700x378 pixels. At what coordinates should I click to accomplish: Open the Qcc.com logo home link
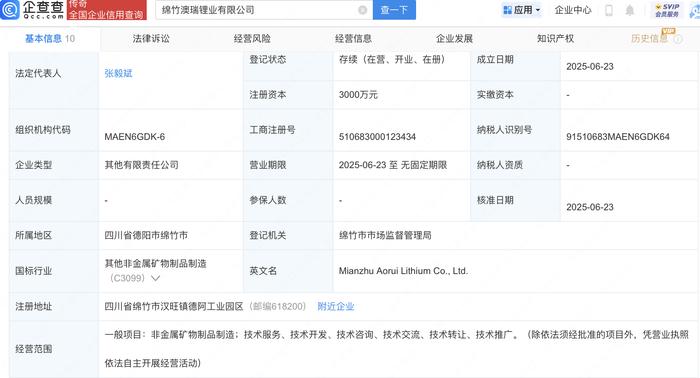coord(32,9)
